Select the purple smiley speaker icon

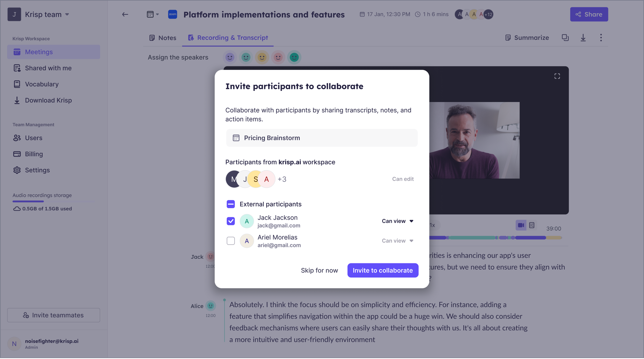coord(230,57)
